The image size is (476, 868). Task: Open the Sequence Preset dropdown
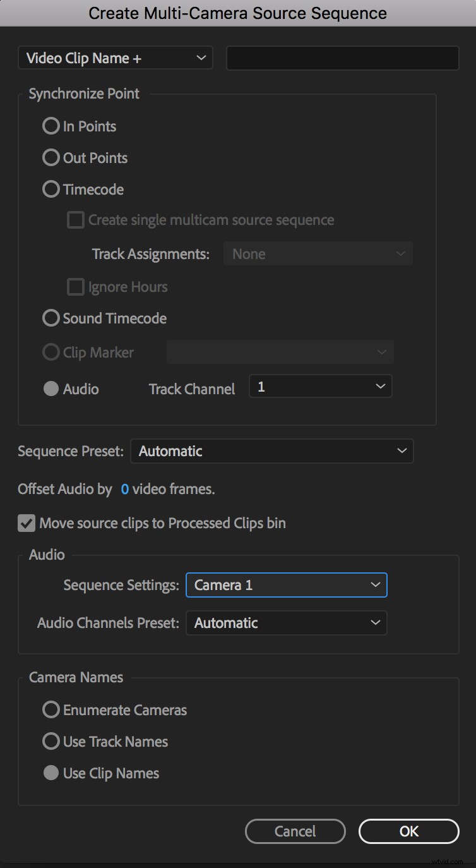271,451
